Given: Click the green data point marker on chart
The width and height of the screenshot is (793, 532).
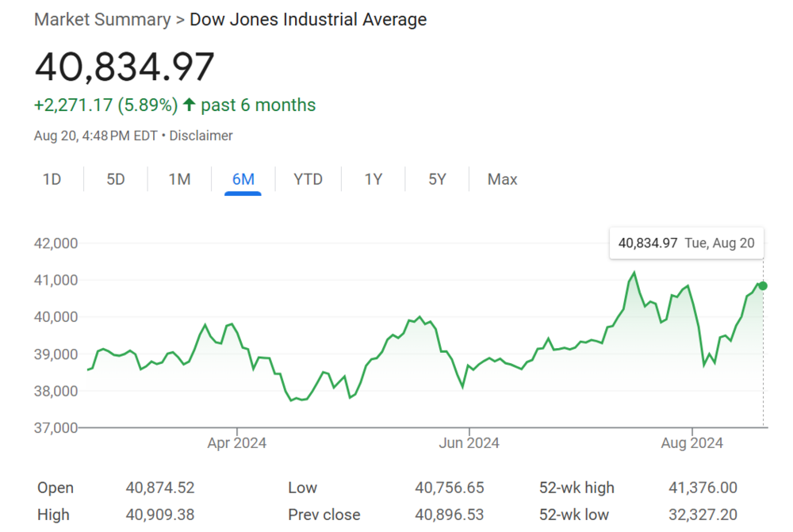Looking at the screenshot, I should tap(763, 285).
